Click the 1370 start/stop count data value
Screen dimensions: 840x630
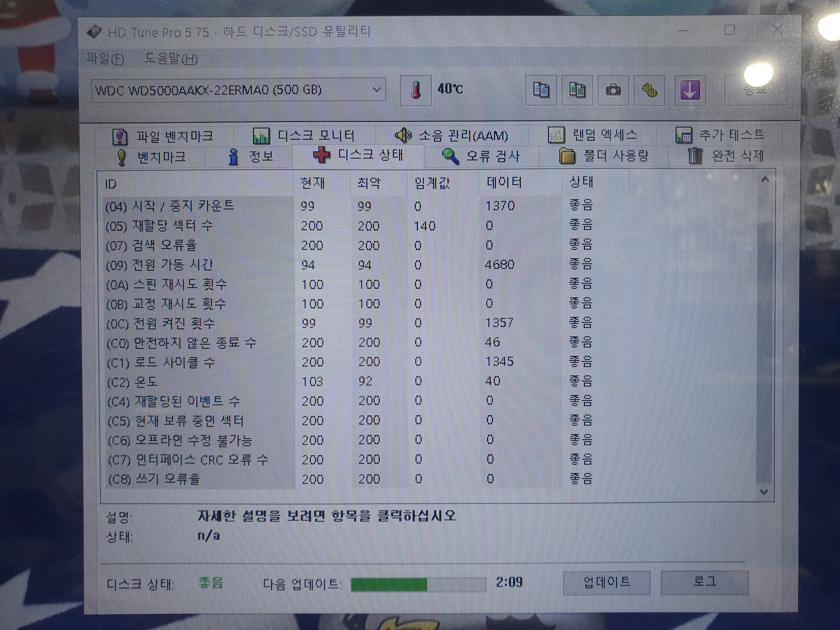(500, 206)
